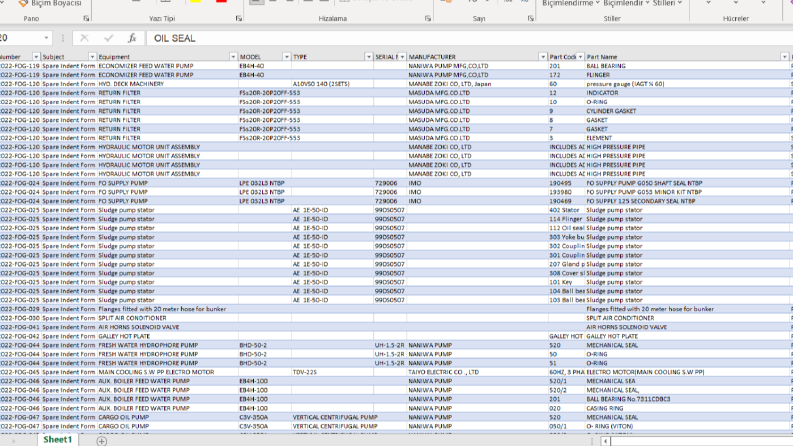Open the MANUFACTURER column filter dropdown

tap(543, 57)
